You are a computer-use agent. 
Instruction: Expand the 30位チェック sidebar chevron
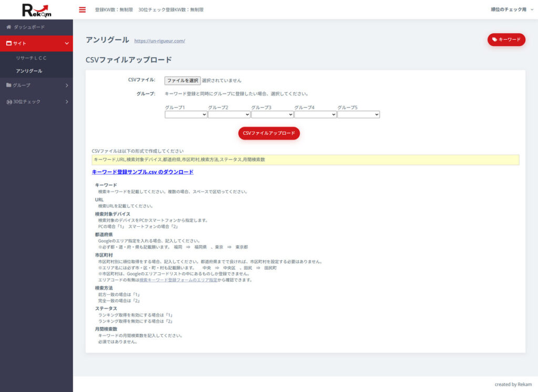coord(66,101)
